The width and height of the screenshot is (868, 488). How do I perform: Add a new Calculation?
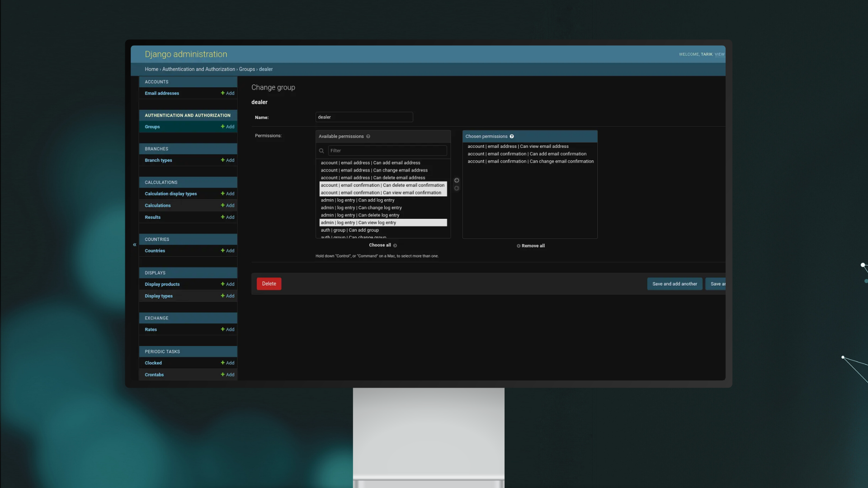[227, 205]
